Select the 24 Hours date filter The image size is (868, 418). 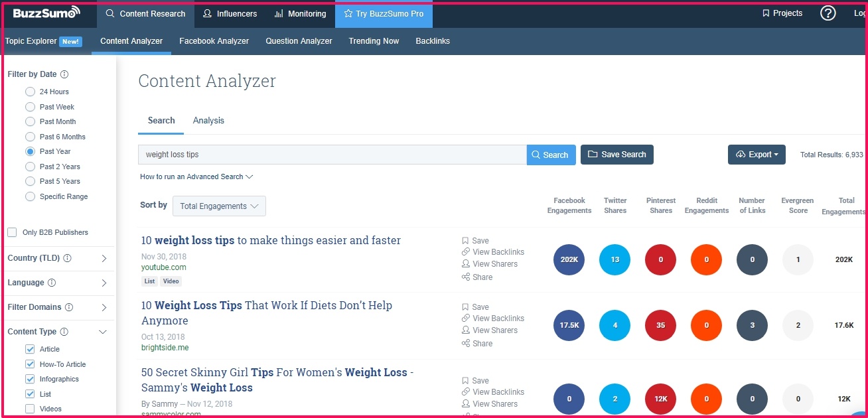click(x=30, y=92)
